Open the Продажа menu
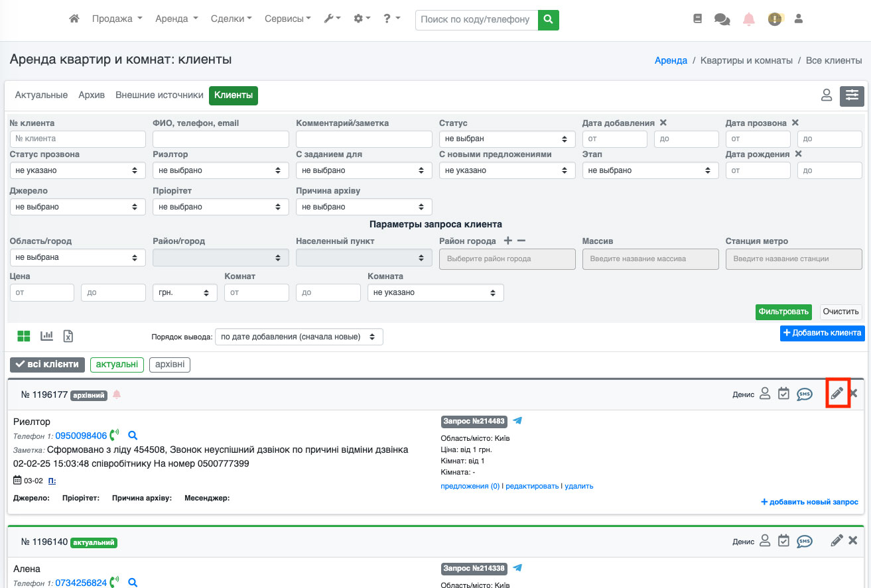Screen dimensions: 871x588 pyautogui.click(x=117, y=19)
